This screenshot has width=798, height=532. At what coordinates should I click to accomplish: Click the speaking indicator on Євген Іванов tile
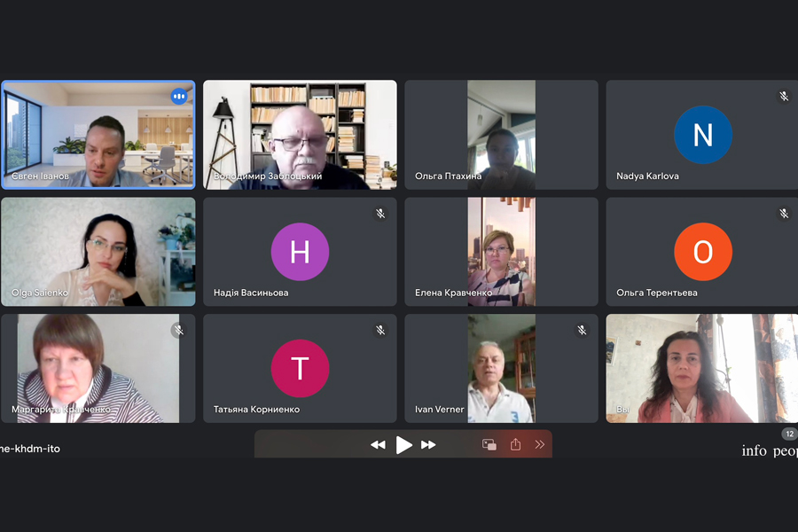pos(178,97)
